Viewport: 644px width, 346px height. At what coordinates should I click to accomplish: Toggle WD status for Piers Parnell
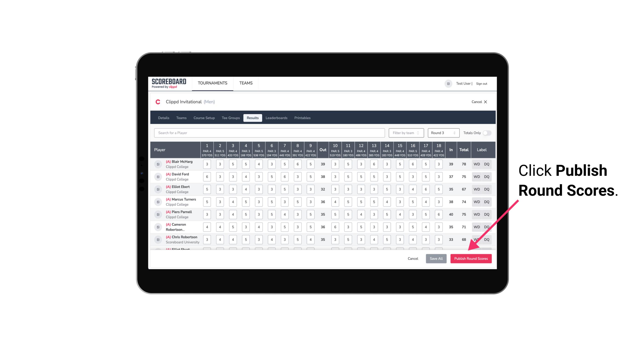click(477, 214)
